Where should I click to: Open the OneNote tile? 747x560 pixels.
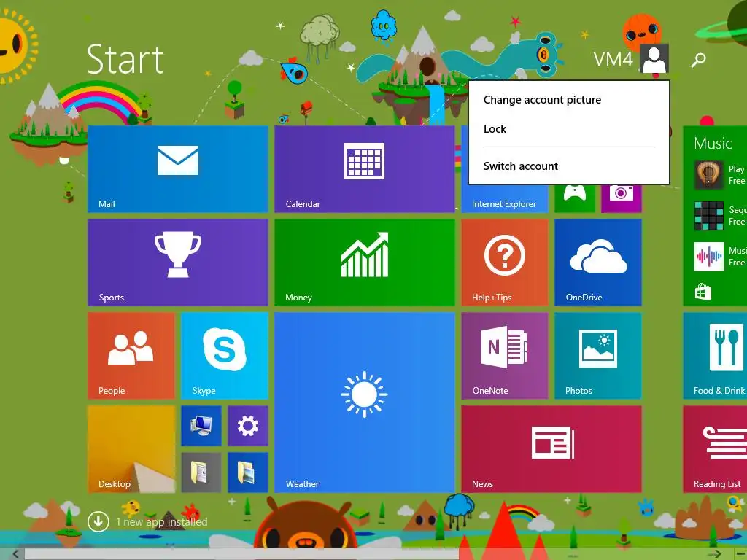tap(505, 356)
